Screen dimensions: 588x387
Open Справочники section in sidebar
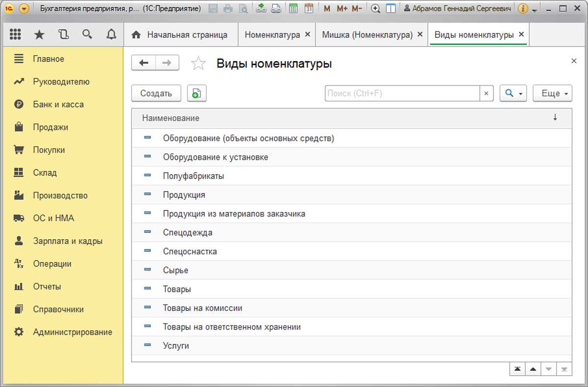tap(58, 309)
